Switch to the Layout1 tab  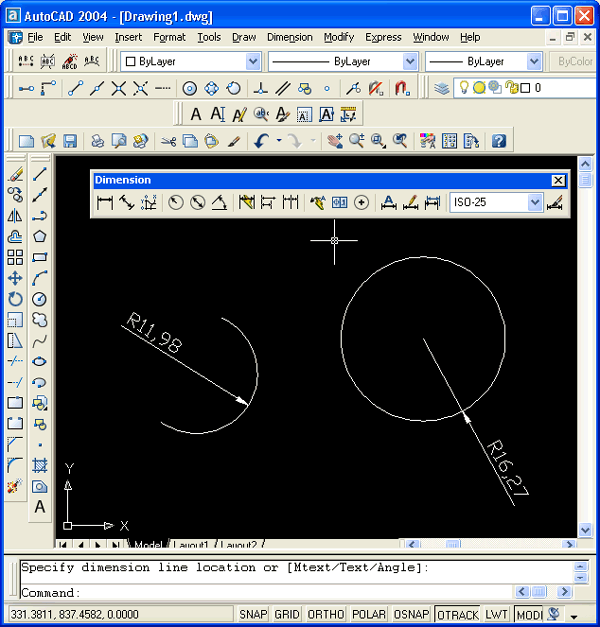[192, 545]
